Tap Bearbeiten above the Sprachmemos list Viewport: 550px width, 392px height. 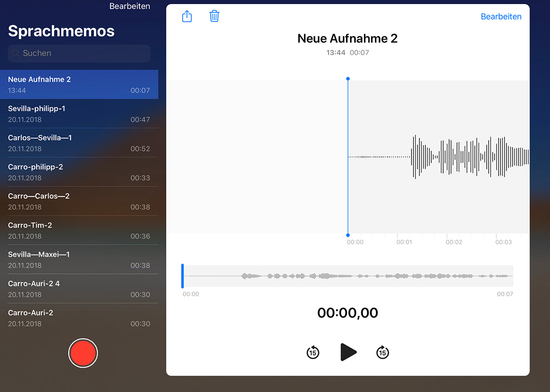(x=130, y=6)
